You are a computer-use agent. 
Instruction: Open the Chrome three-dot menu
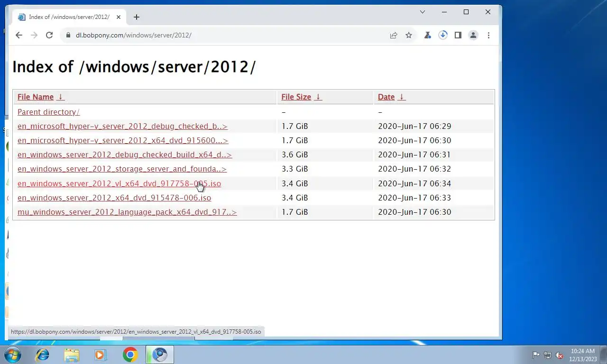tap(488, 35)
